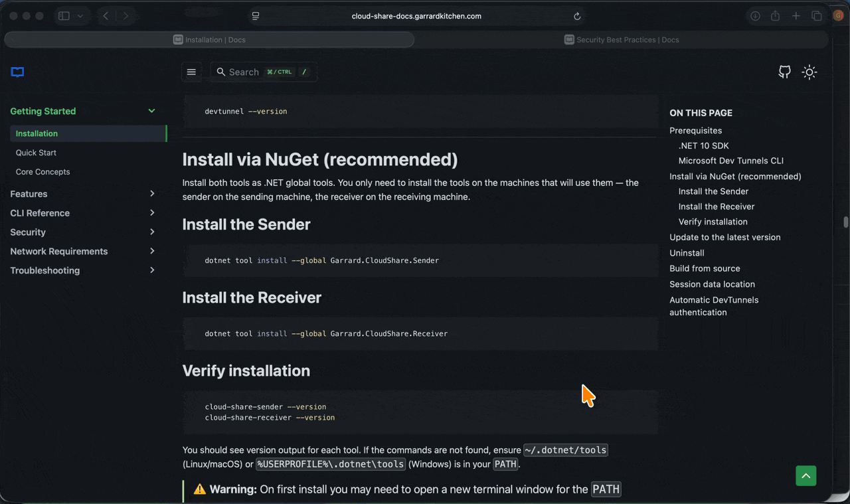
Task: Open the GitHub repository icon
Action: click(x=784, y=72)
